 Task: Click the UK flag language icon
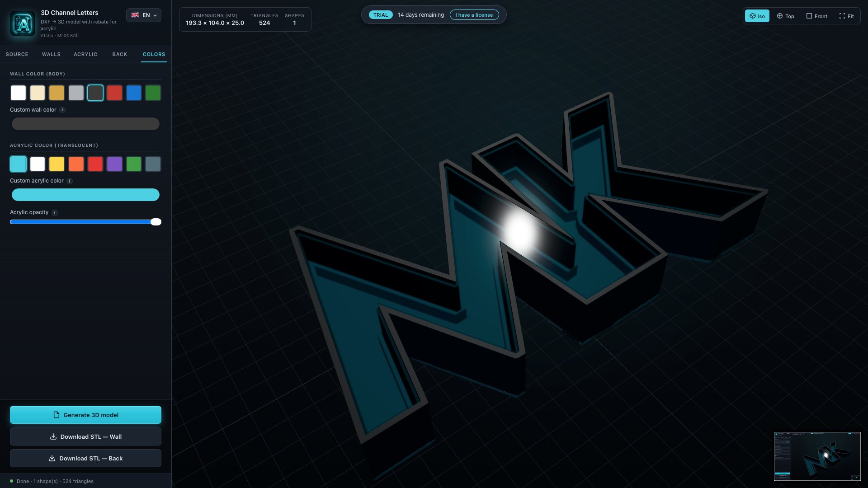135,15
